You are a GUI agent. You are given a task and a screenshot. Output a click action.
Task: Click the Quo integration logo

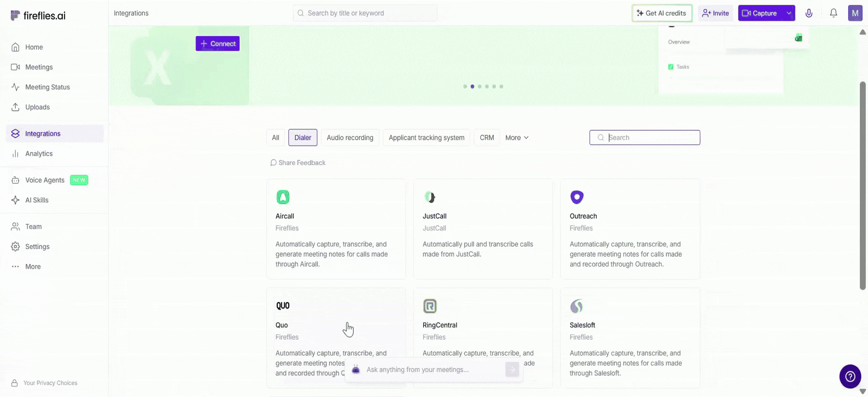click(283, 306)
